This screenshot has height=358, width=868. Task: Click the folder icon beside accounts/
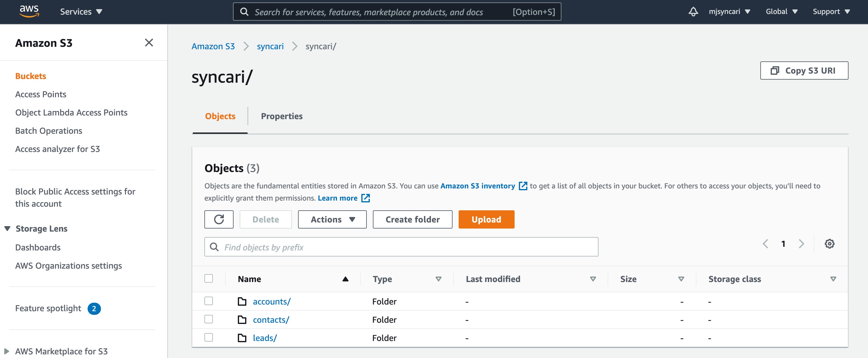241,301
